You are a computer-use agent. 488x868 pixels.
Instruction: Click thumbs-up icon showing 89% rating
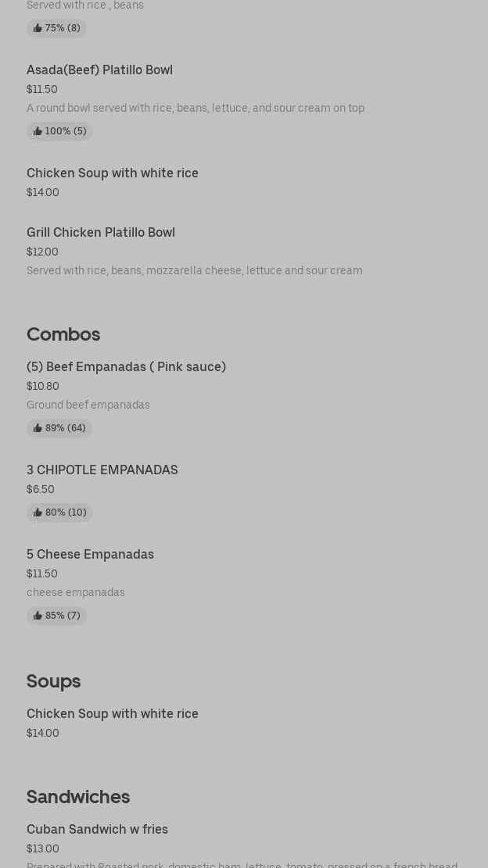38,428
